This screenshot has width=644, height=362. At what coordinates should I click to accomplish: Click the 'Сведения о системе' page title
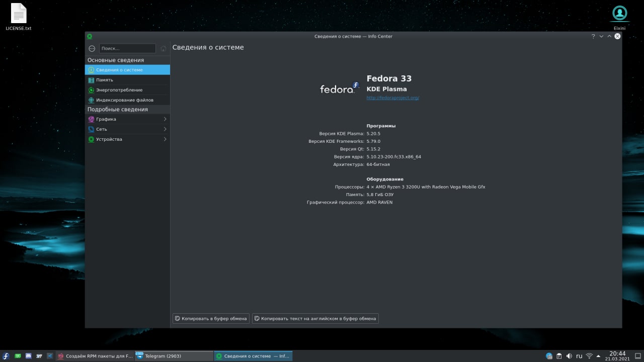pyautogui.click(x=208, y=47)
